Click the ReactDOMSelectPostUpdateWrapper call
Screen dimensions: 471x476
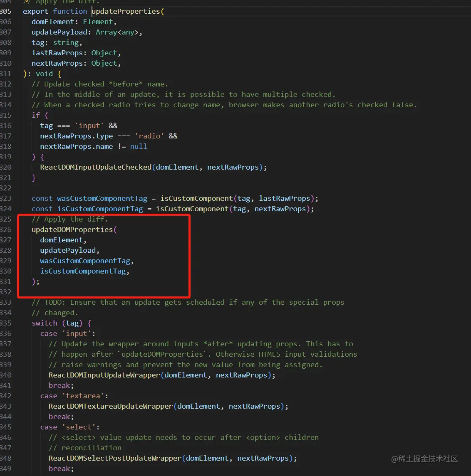point(115,459)
